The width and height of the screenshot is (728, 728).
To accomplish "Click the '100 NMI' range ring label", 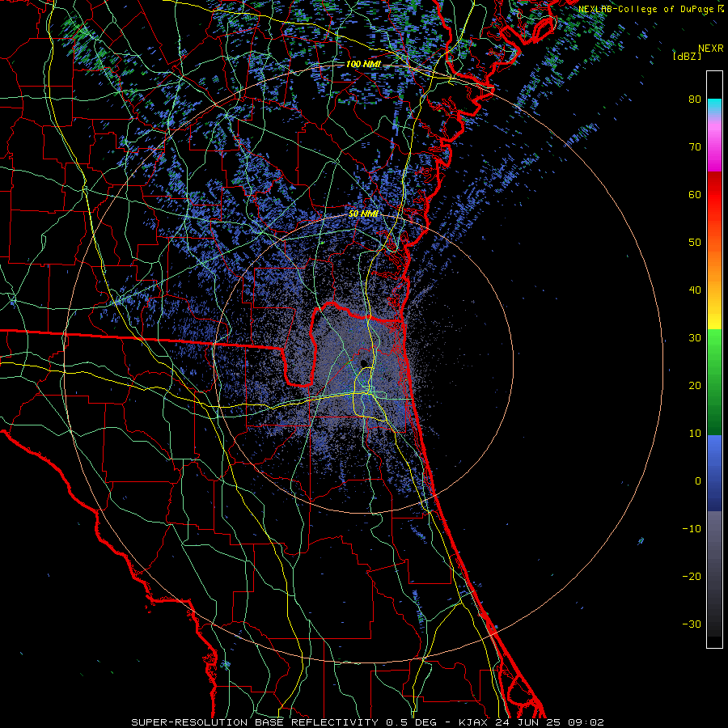I will click(363, 64).
